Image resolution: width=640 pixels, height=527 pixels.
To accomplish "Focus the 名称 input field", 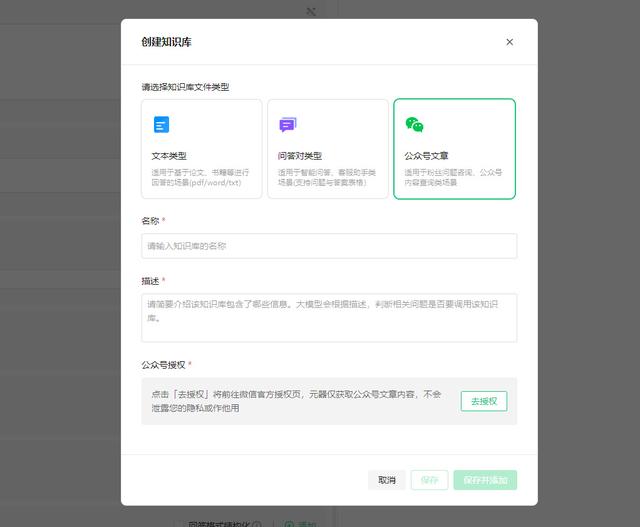I will (x=329, y=246).
